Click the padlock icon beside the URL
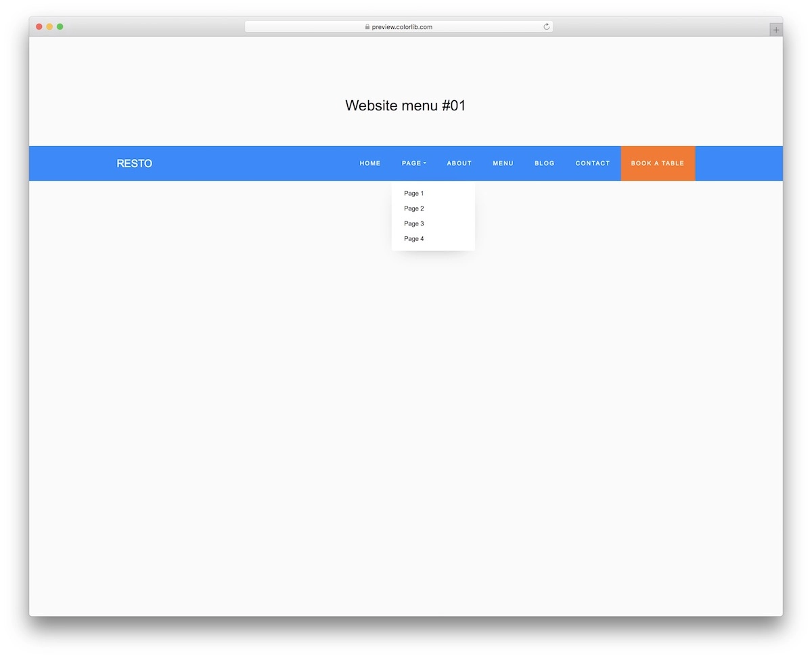812x658 pixels. (x=367, y=27)
